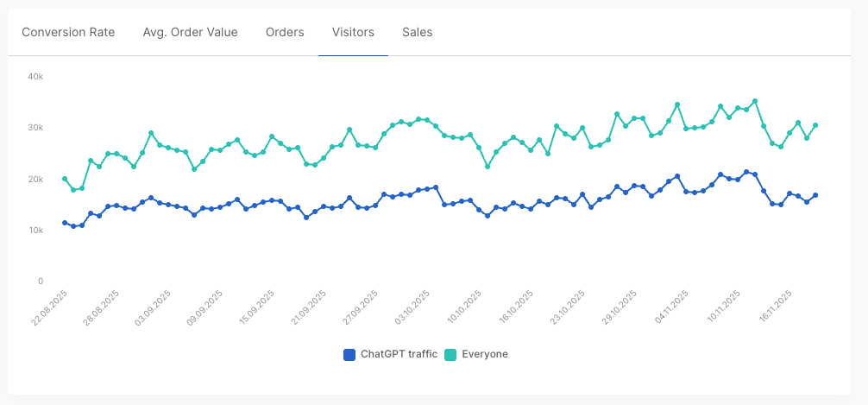This screenshot has height=405, width=868.
Task: Click the 16.11.2025 date axis label
Action: (776, 308)
